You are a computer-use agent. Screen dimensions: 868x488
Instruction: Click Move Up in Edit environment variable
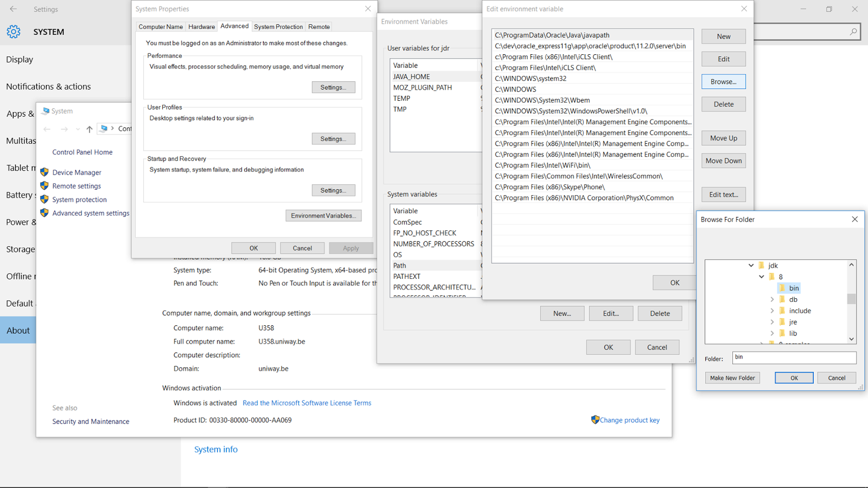723,138
